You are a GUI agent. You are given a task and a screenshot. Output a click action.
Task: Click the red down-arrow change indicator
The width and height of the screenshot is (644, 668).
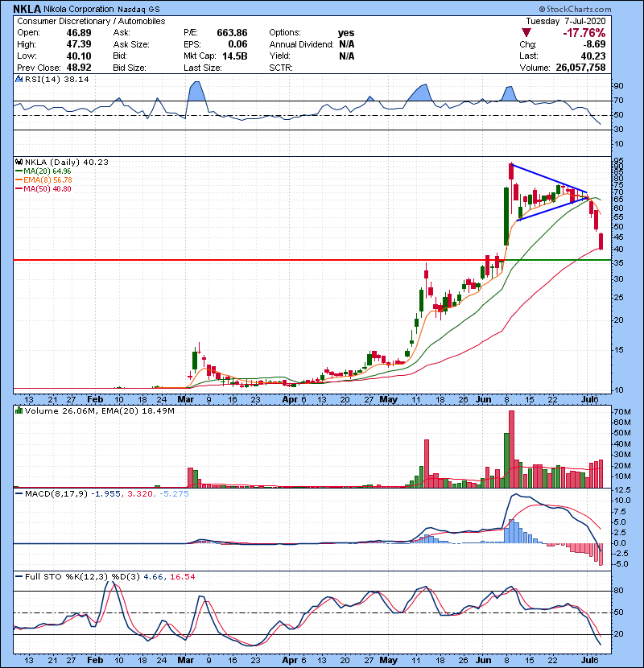click(x=526, y=33)
